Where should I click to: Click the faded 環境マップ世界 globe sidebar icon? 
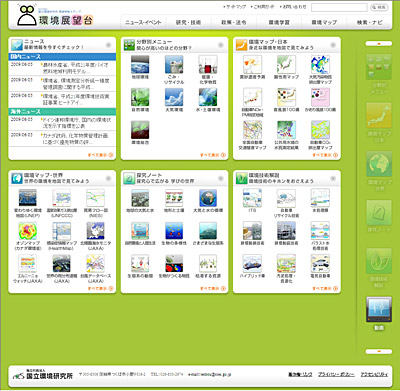[379, 164]
